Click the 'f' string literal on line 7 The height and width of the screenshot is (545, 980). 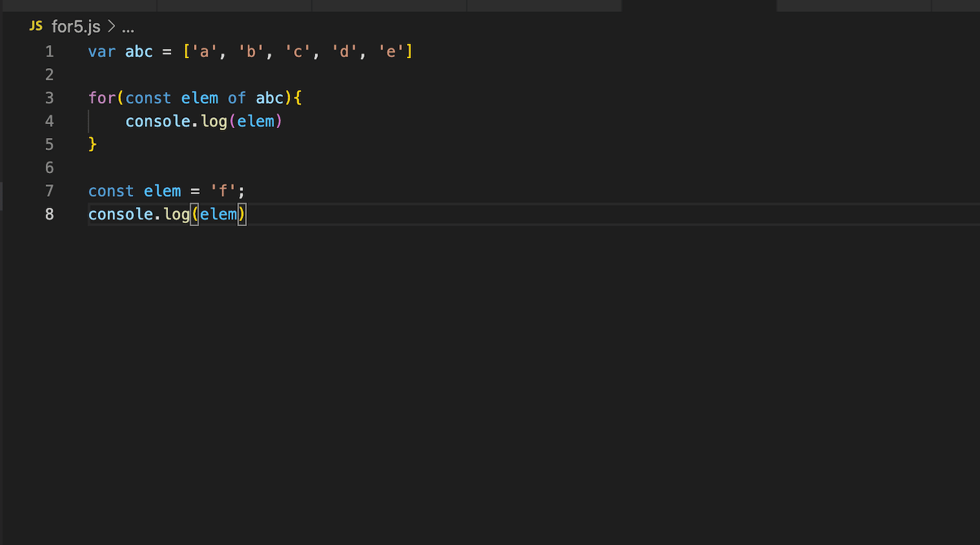pos(223,191)
